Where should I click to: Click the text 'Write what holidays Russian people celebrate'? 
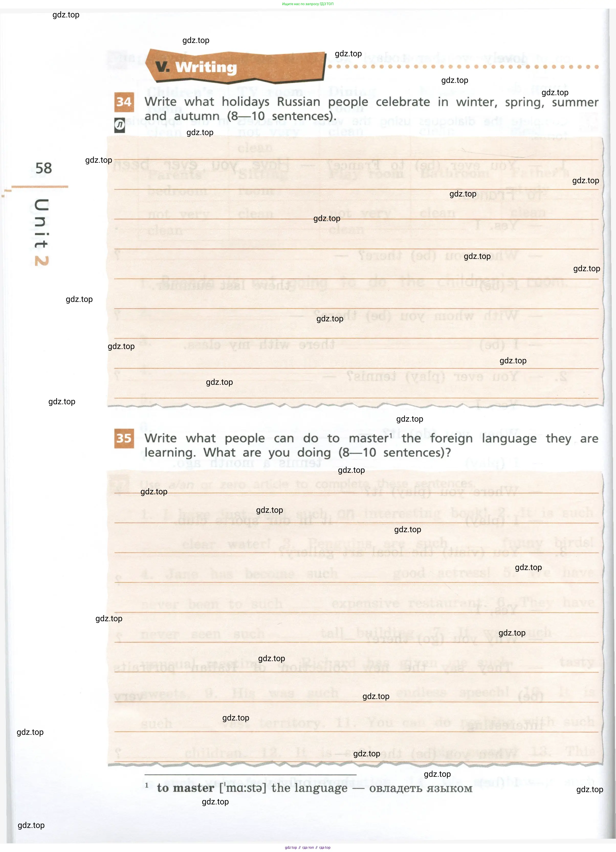pyautogui.click(x=287, y=102)
